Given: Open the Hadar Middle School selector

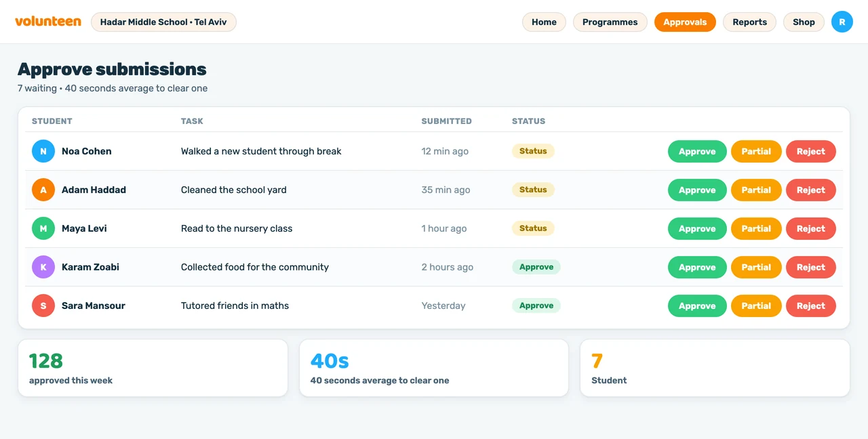Looking at the screenshot, I should 163,22.
